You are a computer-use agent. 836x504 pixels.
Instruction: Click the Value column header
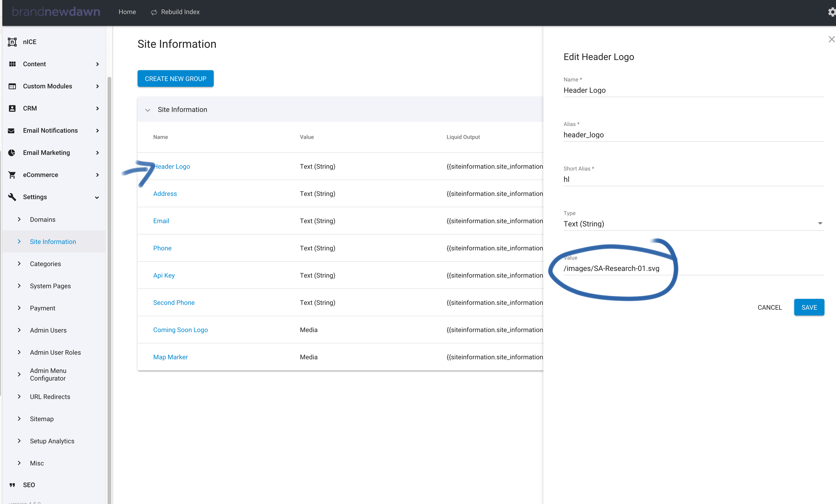pos(307,137)
